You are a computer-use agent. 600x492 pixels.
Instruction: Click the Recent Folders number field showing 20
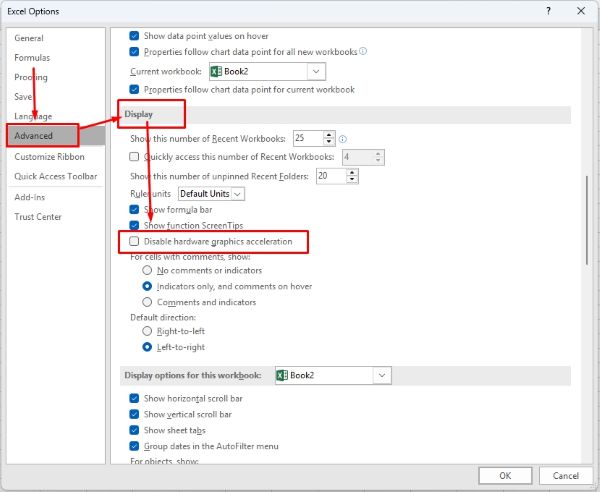(331, 176)
